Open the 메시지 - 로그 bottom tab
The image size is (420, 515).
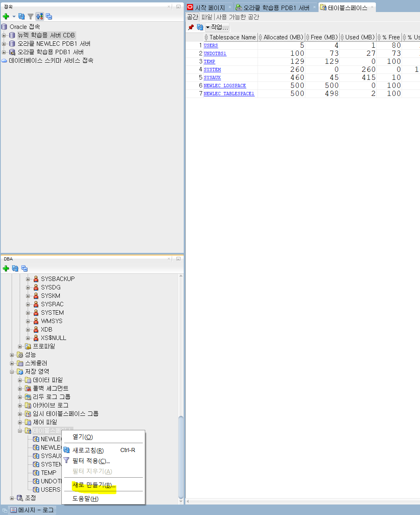click(32, 510)
